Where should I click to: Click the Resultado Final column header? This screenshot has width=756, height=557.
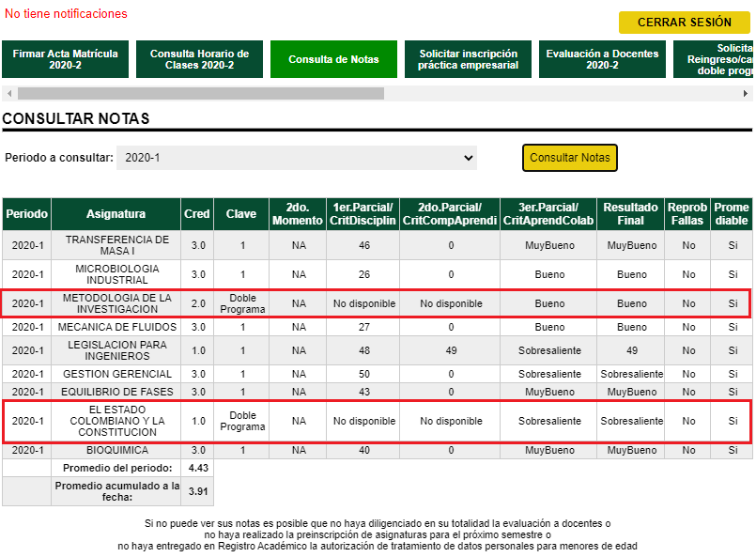630,213
